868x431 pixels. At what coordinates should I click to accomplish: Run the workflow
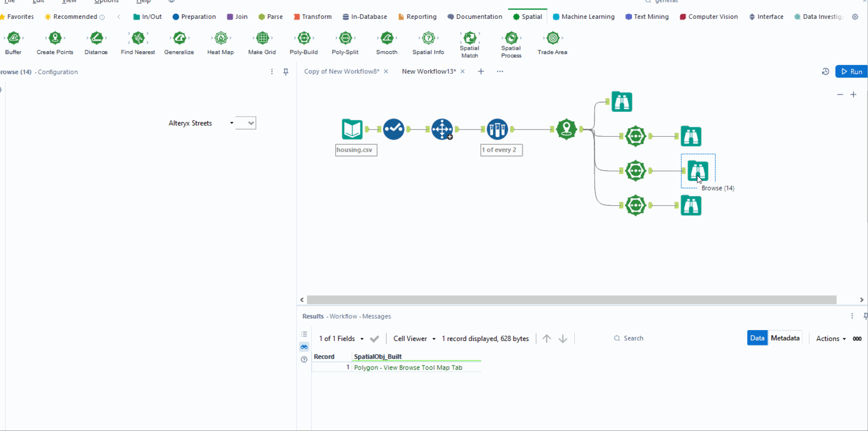pyautogui.click(x=851, y=71)
